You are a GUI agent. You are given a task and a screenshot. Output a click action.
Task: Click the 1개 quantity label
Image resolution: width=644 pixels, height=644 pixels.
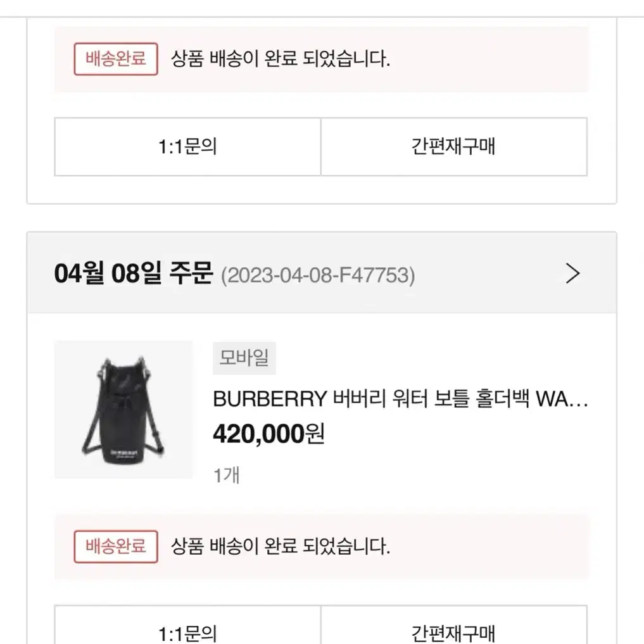click(226, 475)
